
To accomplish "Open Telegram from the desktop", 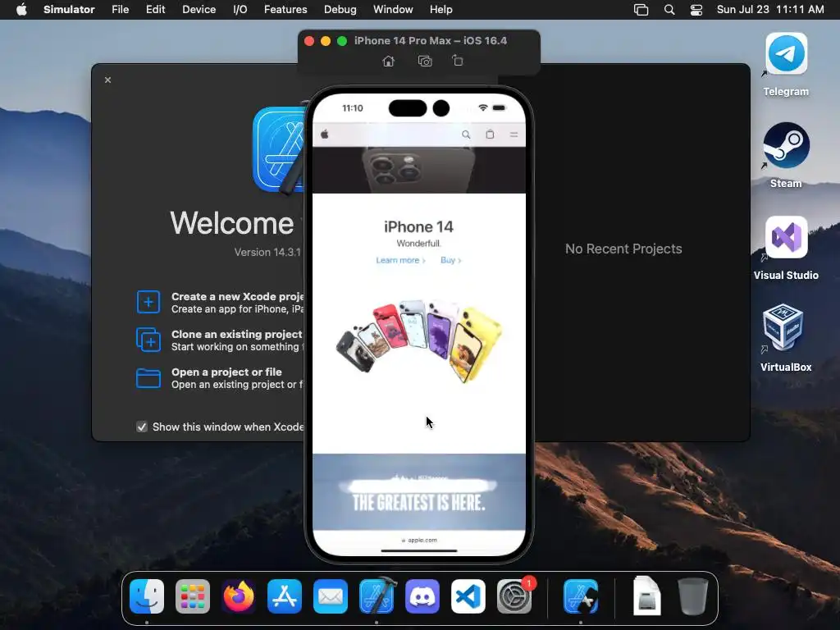I will click(786, 53).
